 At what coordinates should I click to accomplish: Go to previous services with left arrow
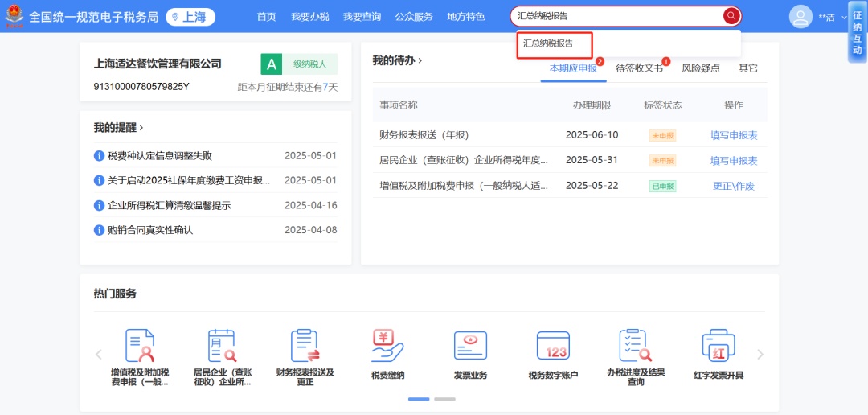click(99, 355)
